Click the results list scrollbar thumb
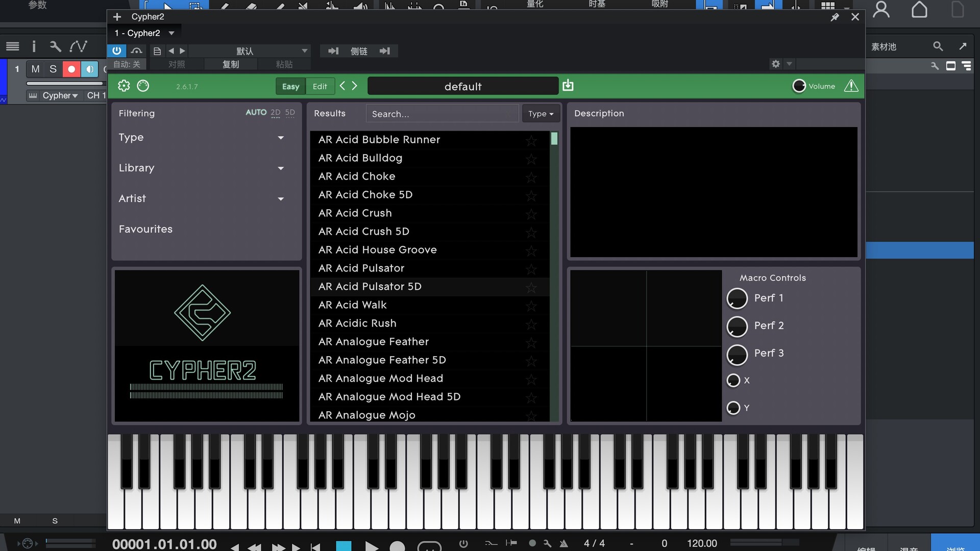The image size is (980, 551). (554, 139)
